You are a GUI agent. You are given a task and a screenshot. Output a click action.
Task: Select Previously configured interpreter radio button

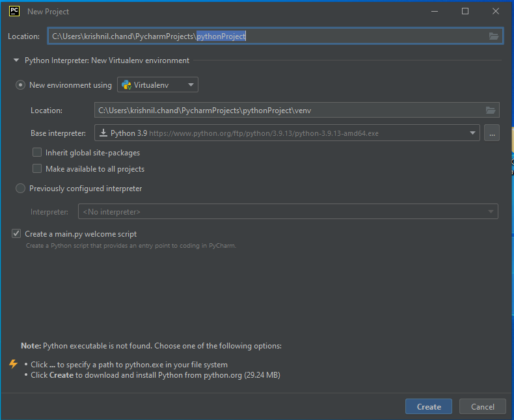(20, 189)
